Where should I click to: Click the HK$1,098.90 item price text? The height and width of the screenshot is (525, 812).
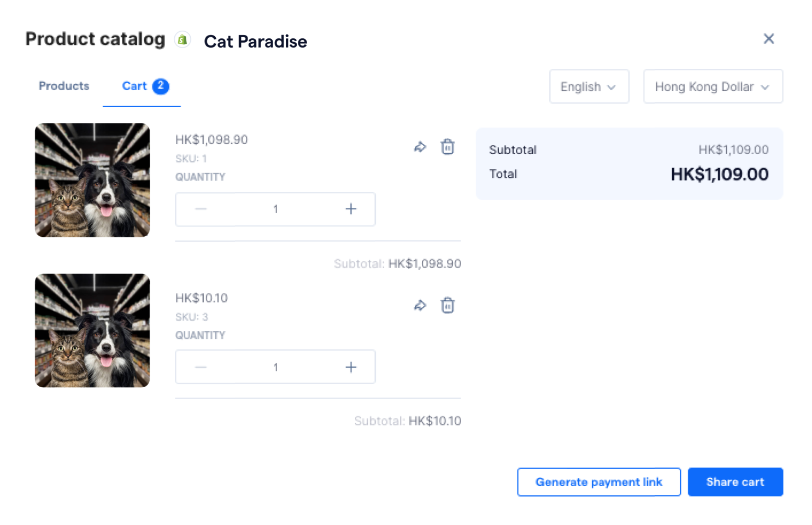(x=211, y=139)
